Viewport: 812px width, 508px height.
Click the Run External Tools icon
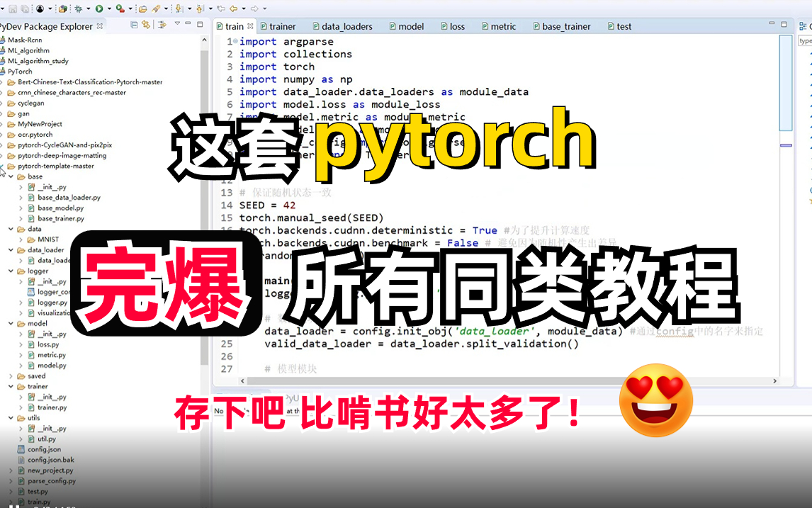pyautogui.click(x=120, y=9)
